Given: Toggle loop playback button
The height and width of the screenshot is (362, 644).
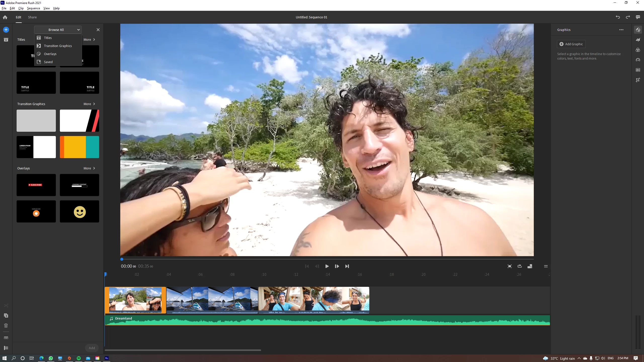Looking at the screenshot, I should (519, 266).
